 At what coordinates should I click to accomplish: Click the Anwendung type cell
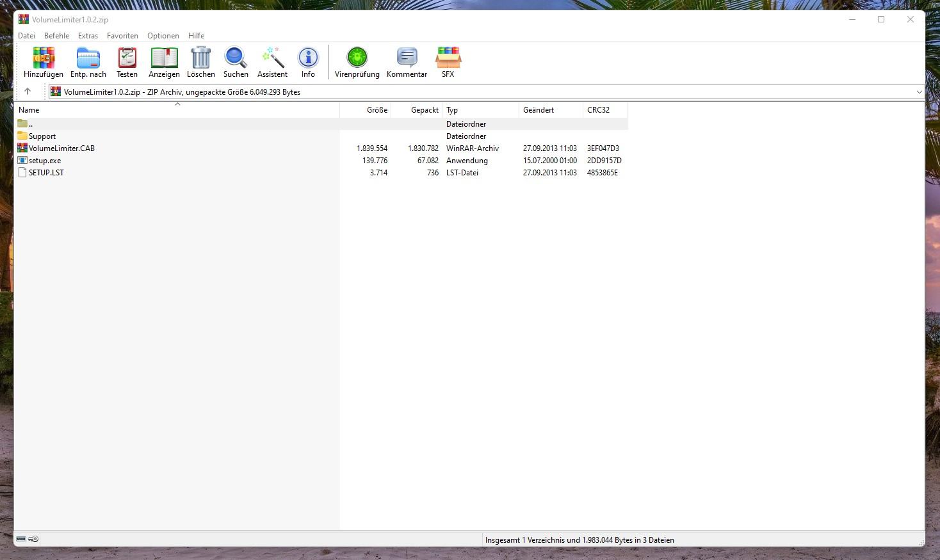click(467, 161)
